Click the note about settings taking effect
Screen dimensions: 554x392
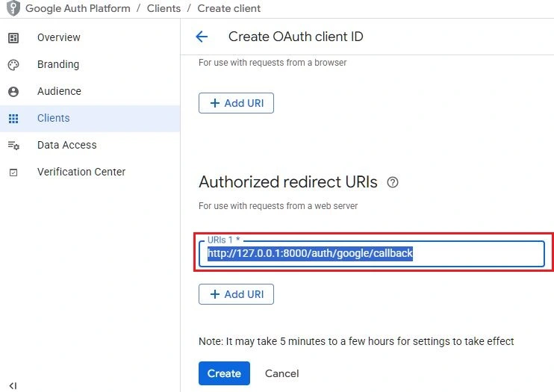pyautogui.click(x=356, y=341)
